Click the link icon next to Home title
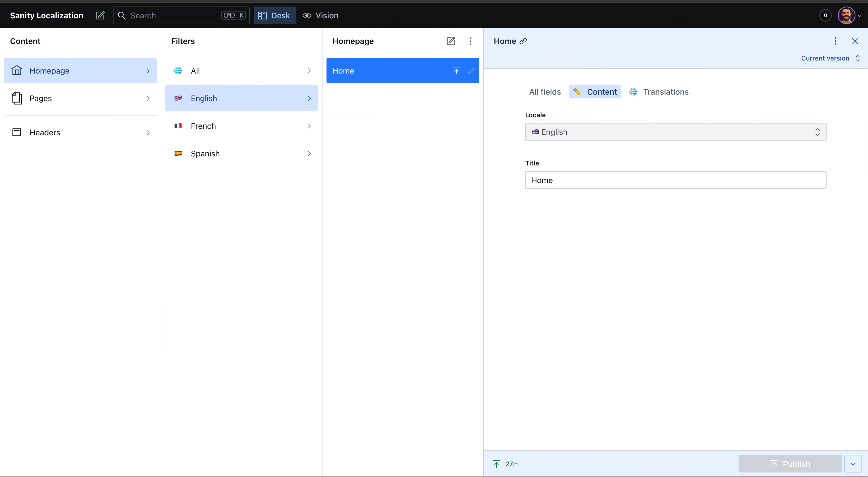 523,41
